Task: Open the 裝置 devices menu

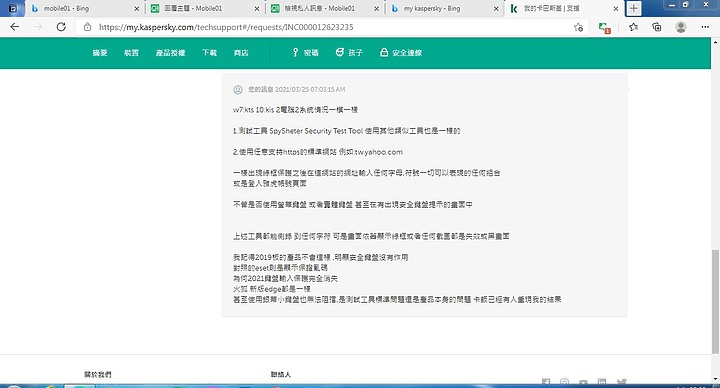Action: click(x=131, y=53)
